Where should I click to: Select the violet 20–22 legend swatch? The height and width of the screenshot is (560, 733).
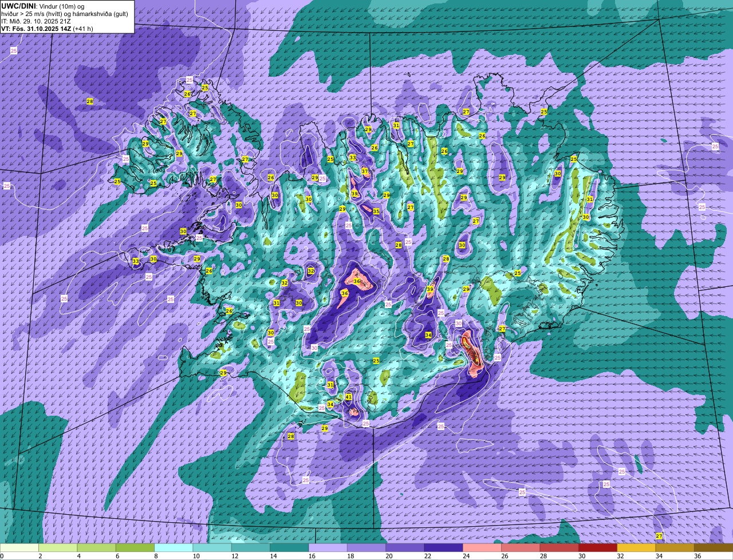405,547
